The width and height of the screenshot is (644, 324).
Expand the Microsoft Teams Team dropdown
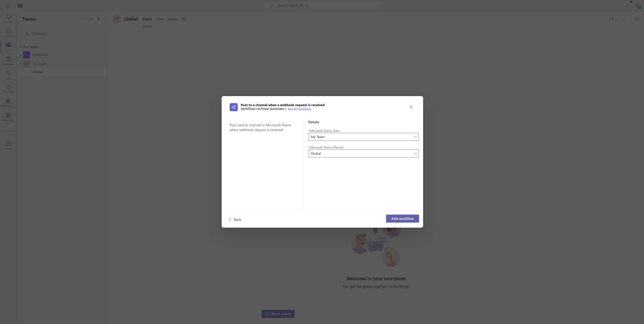(363, 137)
